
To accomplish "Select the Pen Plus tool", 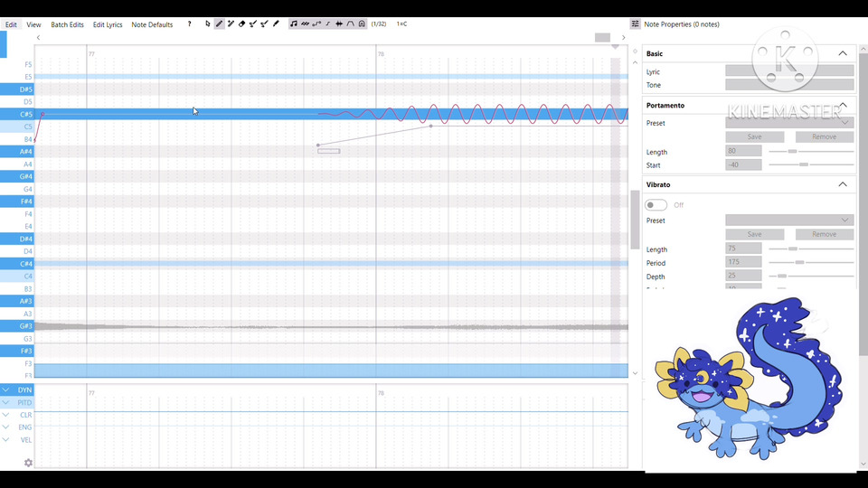I will 231,23.
